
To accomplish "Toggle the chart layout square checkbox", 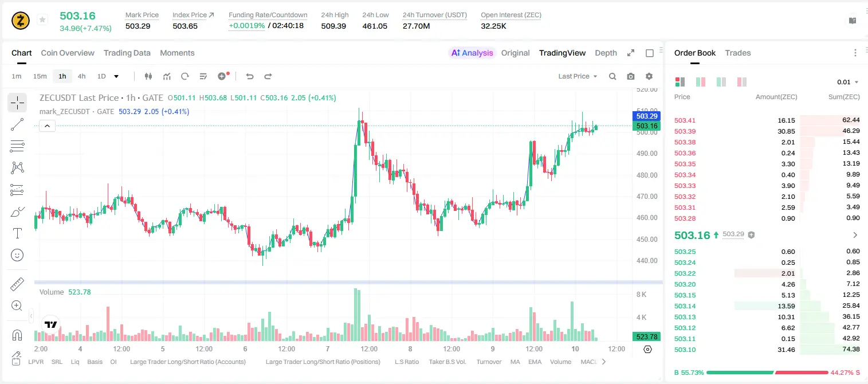I will [x=650, y=53].
